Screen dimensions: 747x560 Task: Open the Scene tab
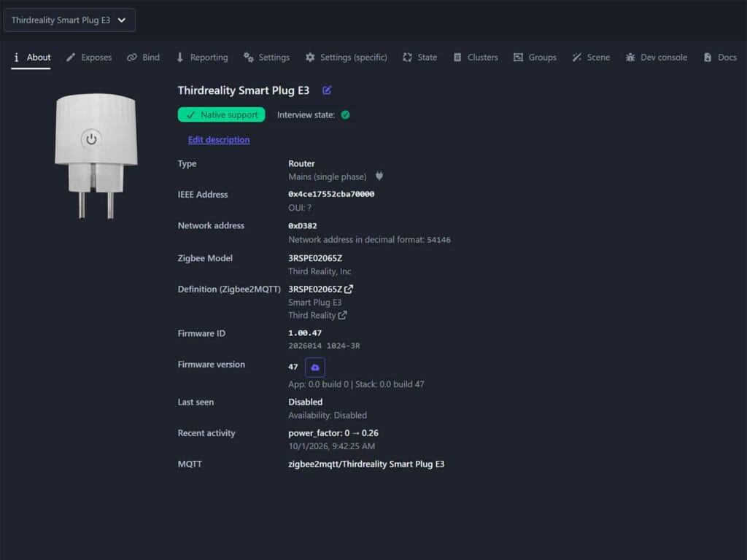(591, 58)
